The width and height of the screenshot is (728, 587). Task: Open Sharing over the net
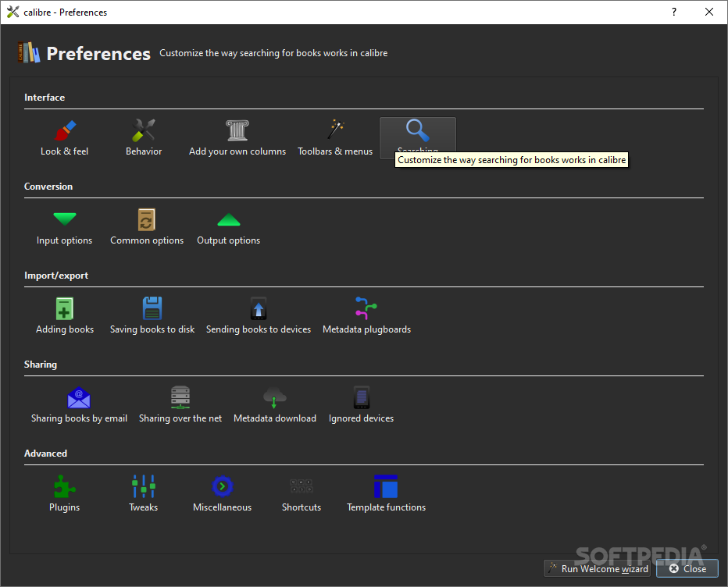(180, 405)
